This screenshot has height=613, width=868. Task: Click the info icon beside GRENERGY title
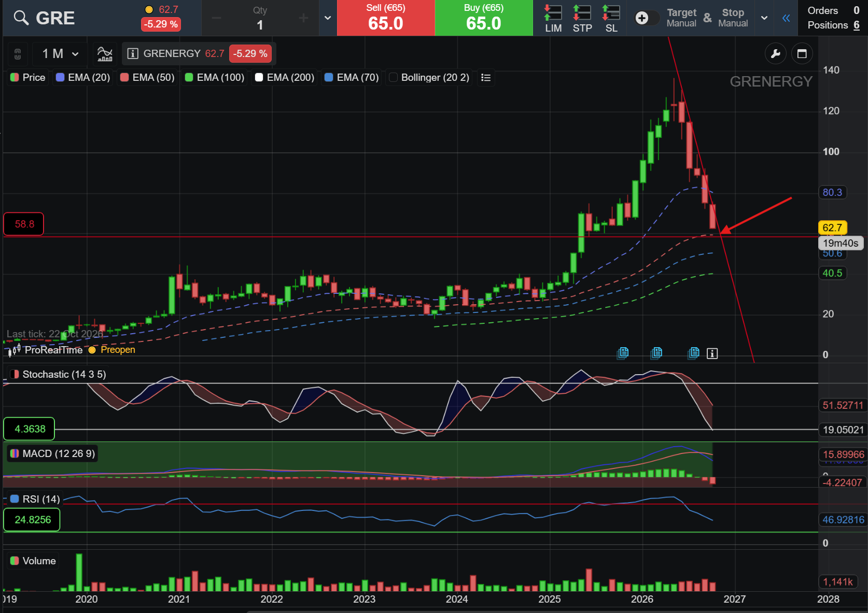pyautogui.click(x=133, y=54)
